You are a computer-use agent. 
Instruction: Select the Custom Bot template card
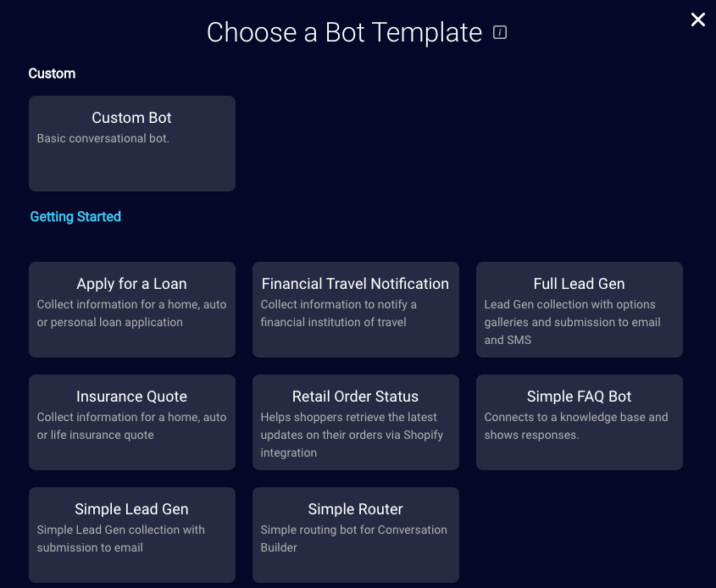132,143
